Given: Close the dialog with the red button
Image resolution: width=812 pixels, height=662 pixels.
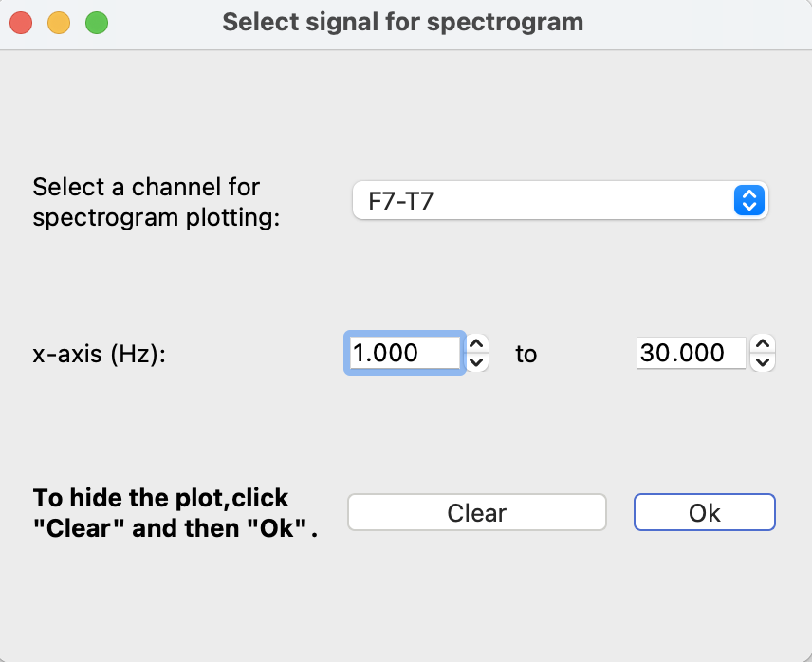Looking at the screenshot, I should click(21, 22).
